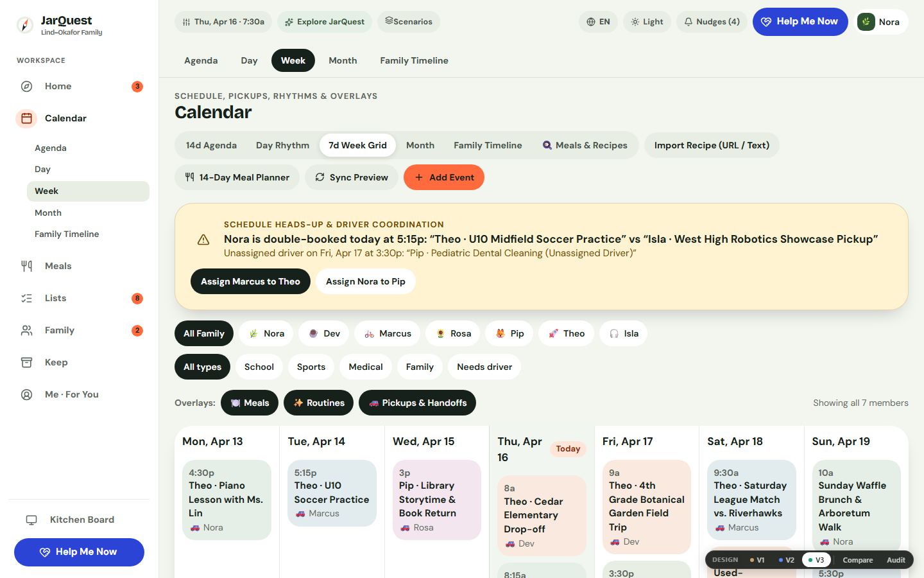Screen dimensions: 924x578
Task: Open the Scenarios menu
Action: (x=409, y=22)
